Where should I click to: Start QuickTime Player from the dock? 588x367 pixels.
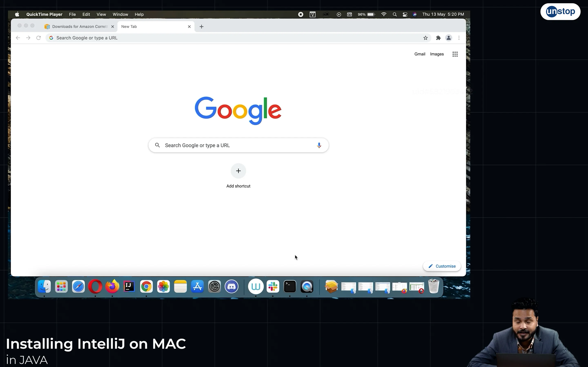point(307,286)
